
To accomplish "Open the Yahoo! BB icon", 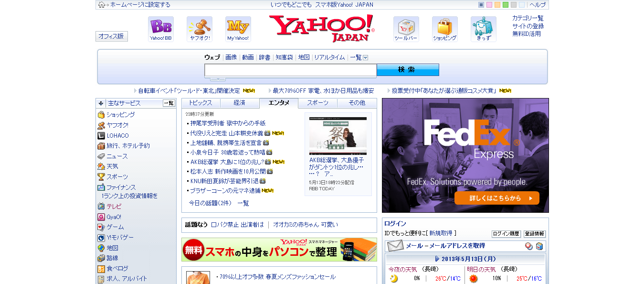I will 161,29.
